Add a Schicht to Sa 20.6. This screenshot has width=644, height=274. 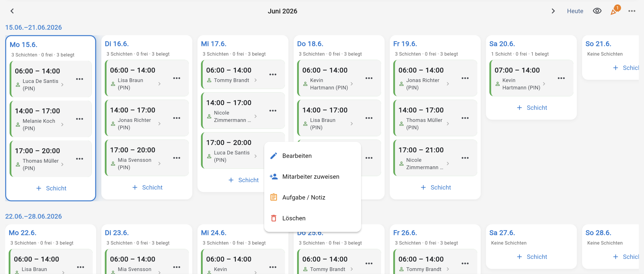point(532,108)
